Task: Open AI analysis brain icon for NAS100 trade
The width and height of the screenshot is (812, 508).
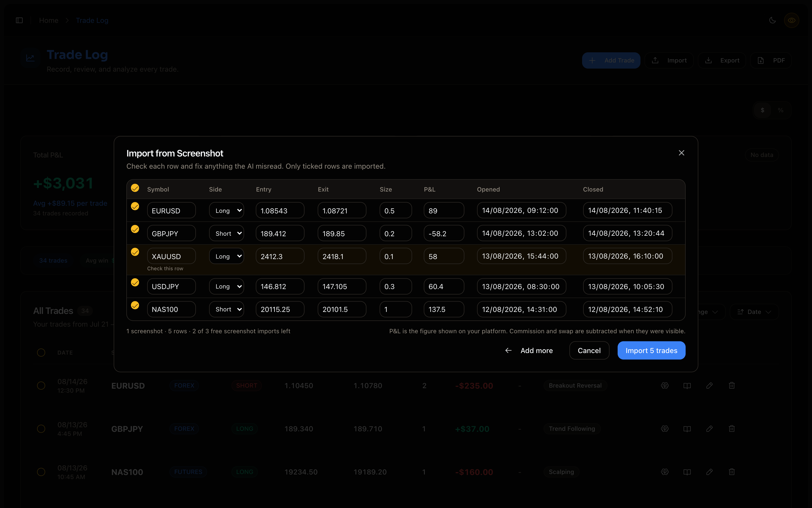Action: [x=665, y=472]
